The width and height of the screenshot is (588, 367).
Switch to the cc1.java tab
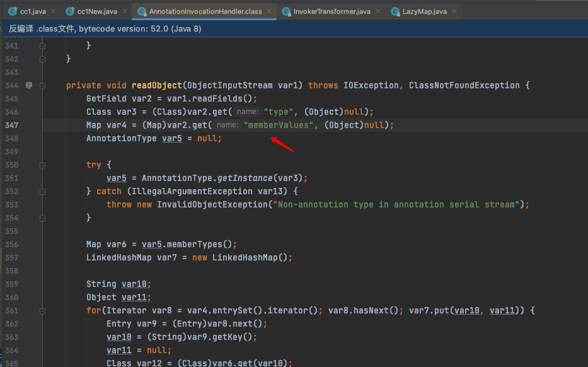32,11
